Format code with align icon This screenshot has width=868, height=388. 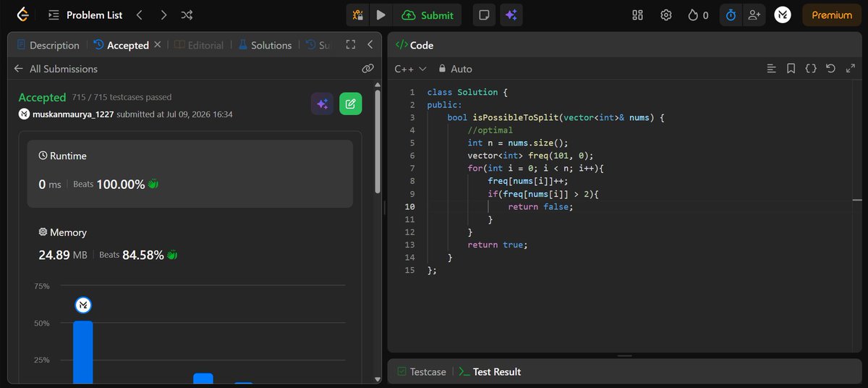(x=772, y=69)
